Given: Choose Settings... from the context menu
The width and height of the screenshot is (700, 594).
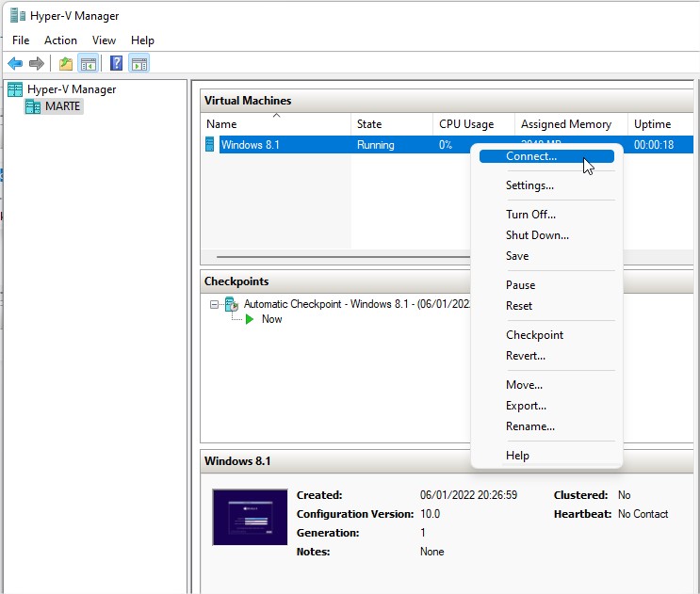Looking at the screenshot, I should [x=546, y=185].
